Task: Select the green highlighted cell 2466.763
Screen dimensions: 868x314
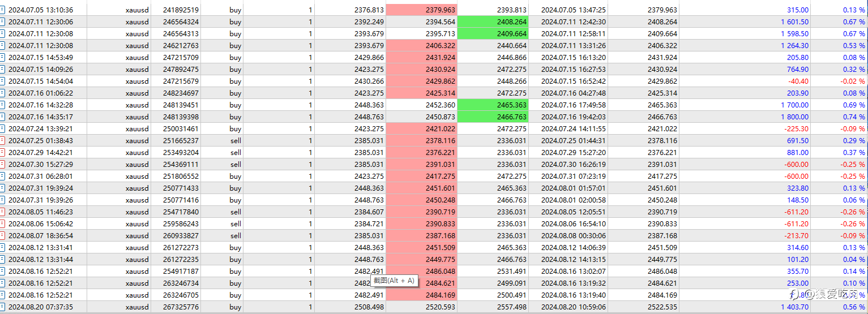Action: coord(493,117)
